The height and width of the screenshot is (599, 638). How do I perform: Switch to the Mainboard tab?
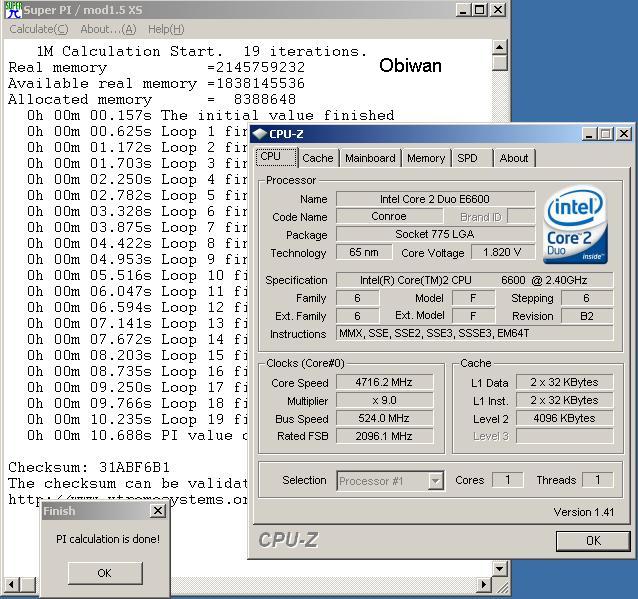tap(369, 158)
